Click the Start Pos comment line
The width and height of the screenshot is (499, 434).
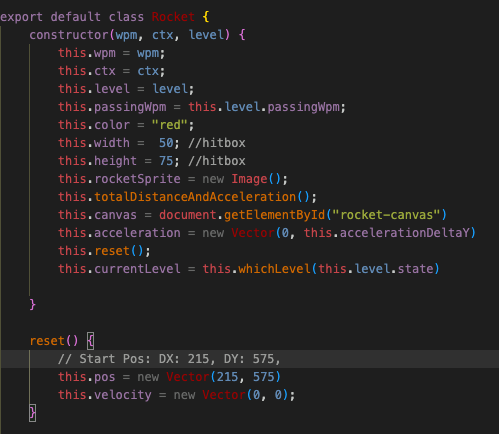(x=169, y=359)
